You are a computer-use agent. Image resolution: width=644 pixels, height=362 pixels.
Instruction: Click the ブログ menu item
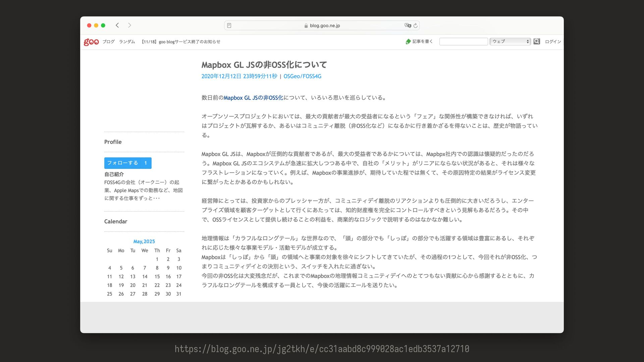pos(108,42)
